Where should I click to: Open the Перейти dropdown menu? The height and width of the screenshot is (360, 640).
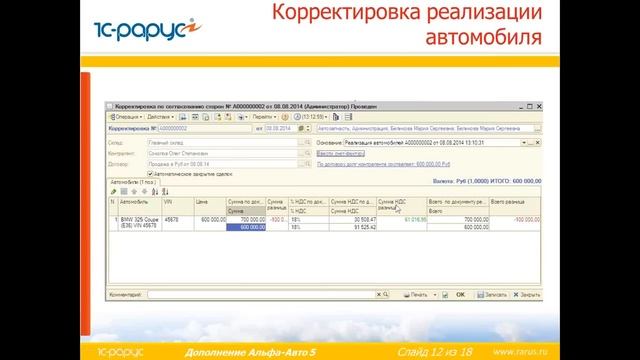(264, 117)
